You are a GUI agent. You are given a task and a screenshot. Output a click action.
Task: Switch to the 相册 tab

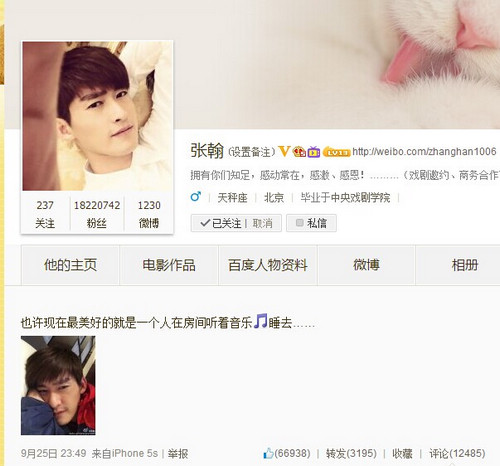pos(465,265)
